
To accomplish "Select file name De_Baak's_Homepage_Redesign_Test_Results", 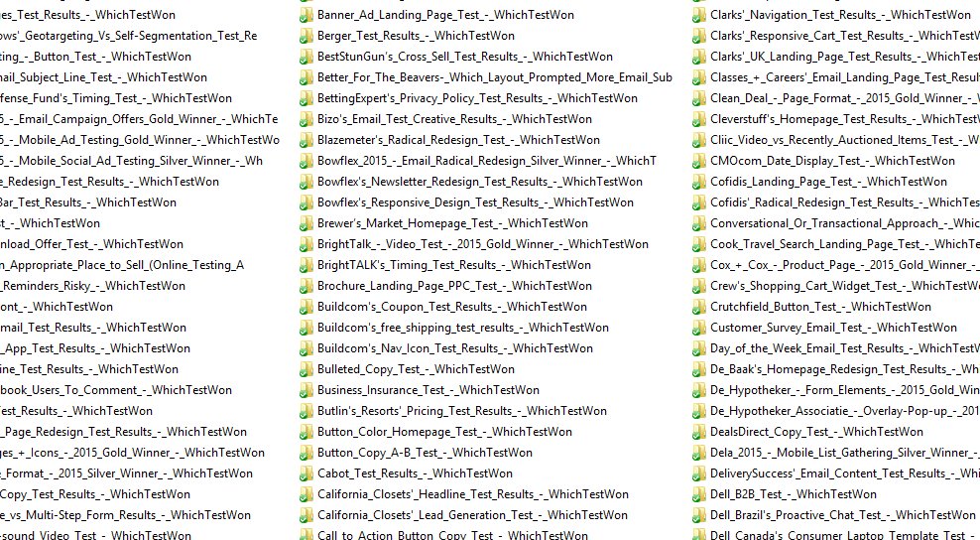I will [830, 369].
